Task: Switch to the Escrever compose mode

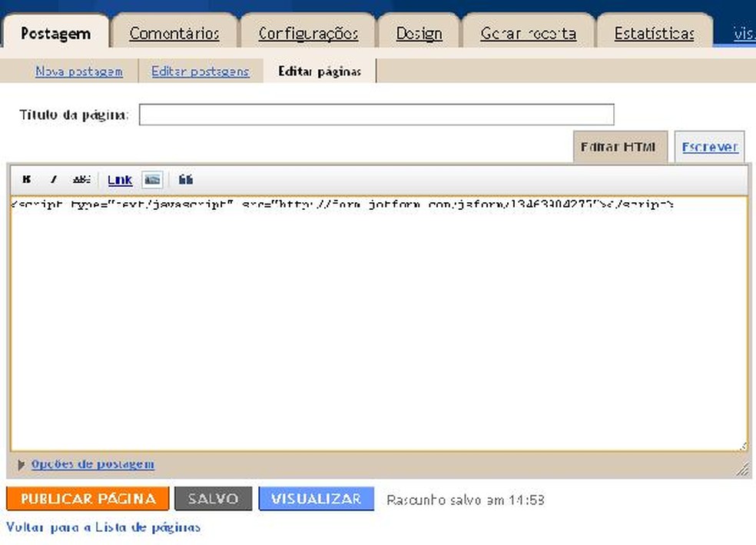Action: (x=710, y=147)
